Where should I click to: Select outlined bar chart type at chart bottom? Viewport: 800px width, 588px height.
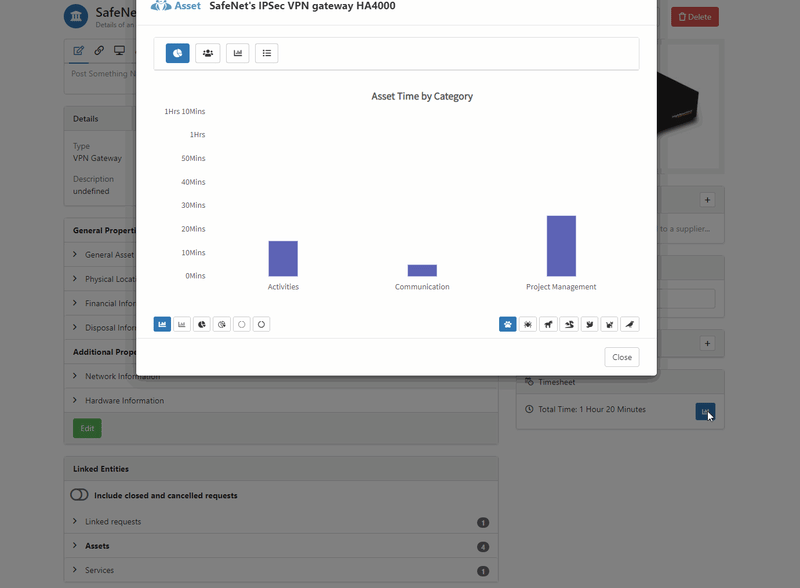pyautogui.click(x=182, y=324)
